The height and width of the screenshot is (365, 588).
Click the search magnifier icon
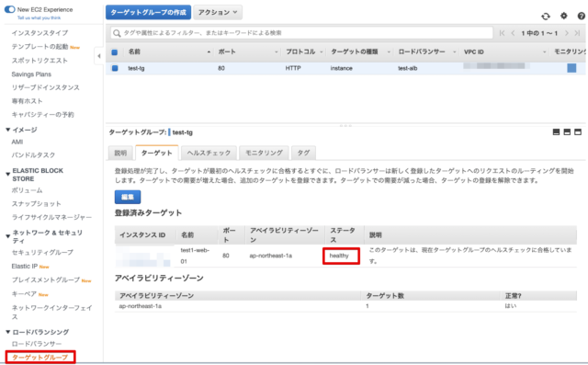tap(117, 33)
